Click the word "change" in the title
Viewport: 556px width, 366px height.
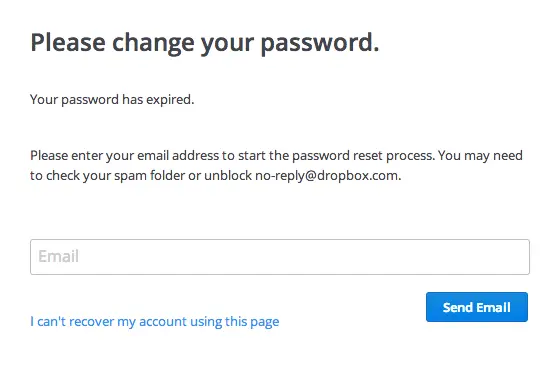tap(153, 44)
